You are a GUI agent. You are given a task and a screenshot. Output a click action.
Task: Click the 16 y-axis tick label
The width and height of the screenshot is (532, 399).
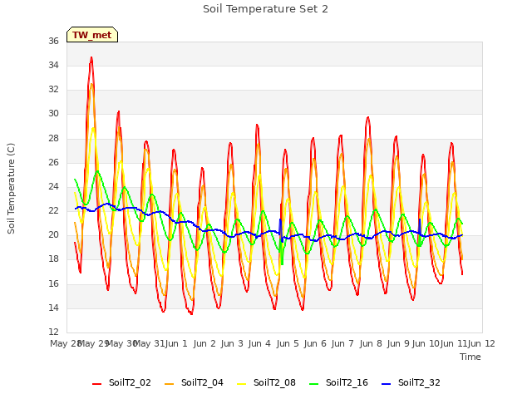pyautogui.click(x=53, y=283)
